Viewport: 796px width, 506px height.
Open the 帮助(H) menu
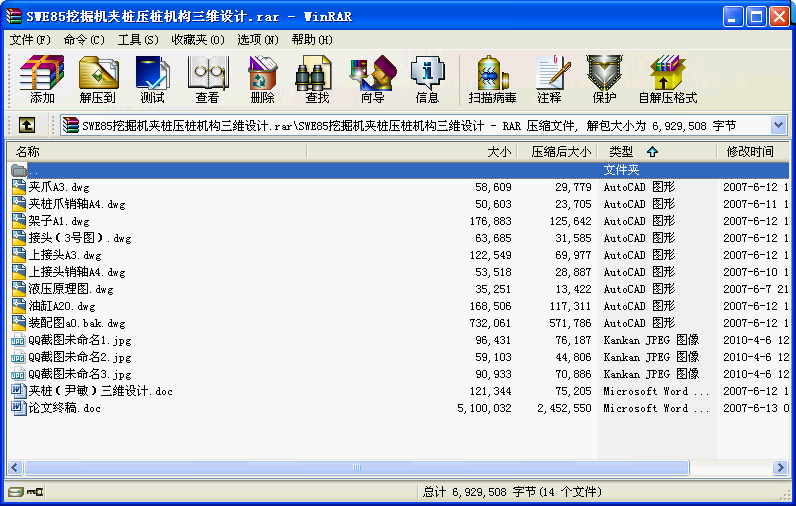point(312,40)
